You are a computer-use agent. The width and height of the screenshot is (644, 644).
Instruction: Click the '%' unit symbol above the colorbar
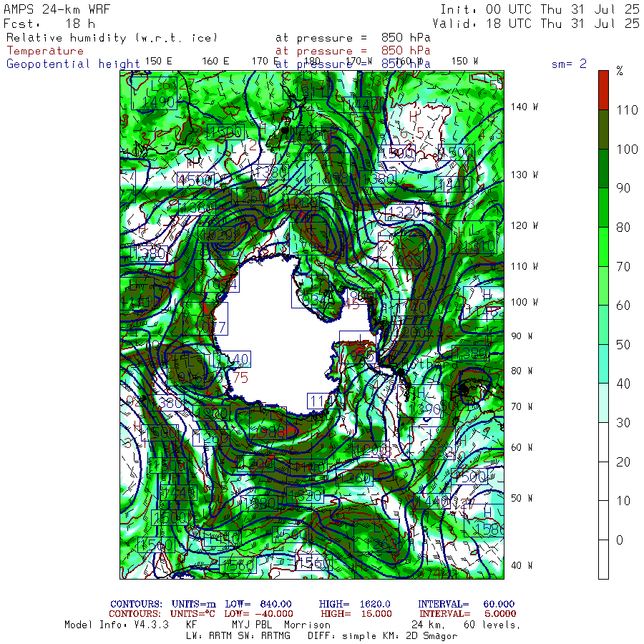coord(620,71)
